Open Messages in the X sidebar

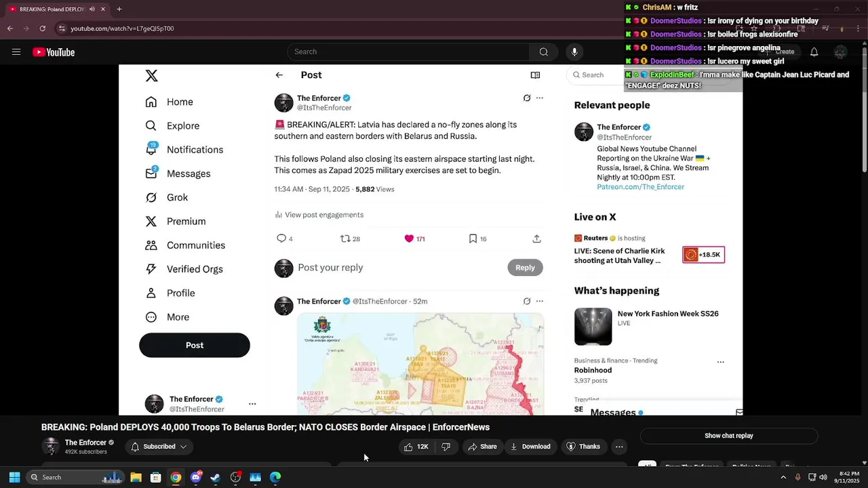[x=178, y=174]
